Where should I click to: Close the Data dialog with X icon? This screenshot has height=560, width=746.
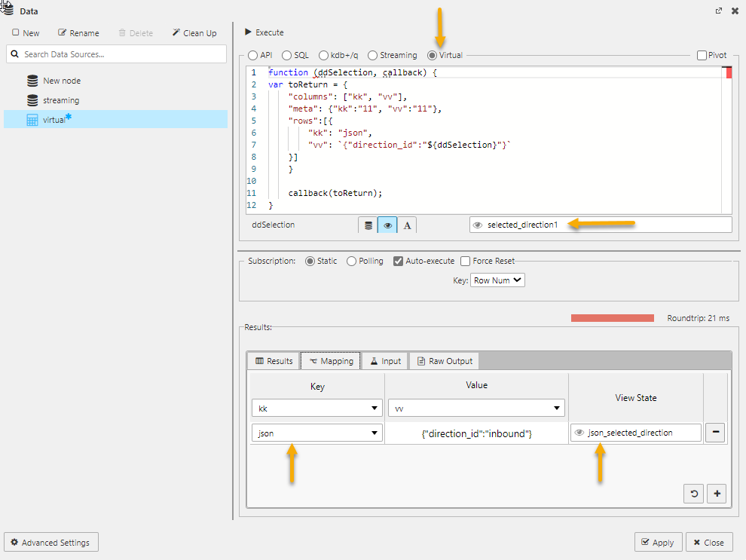(x=735, y=11)
